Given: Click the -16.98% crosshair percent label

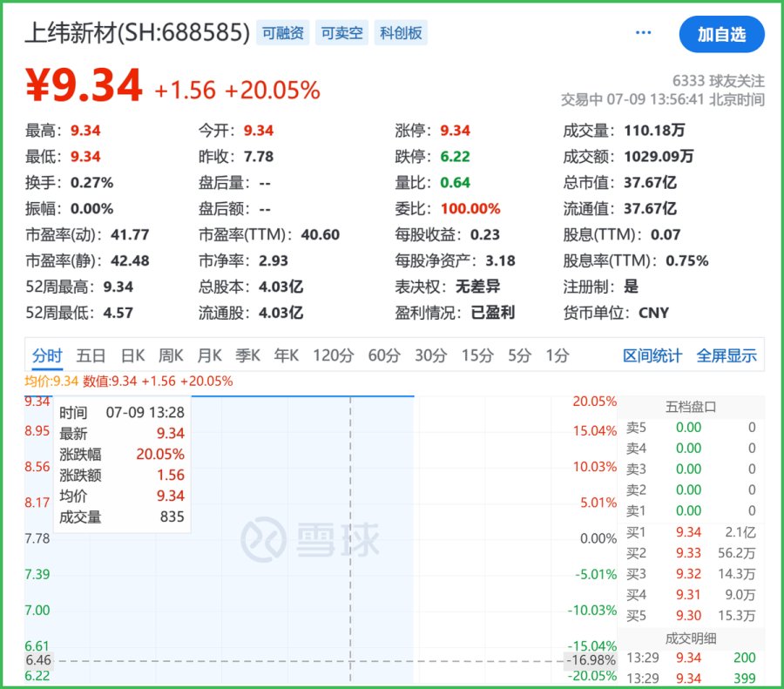Looking at the screenshot, I should (591, 660).
